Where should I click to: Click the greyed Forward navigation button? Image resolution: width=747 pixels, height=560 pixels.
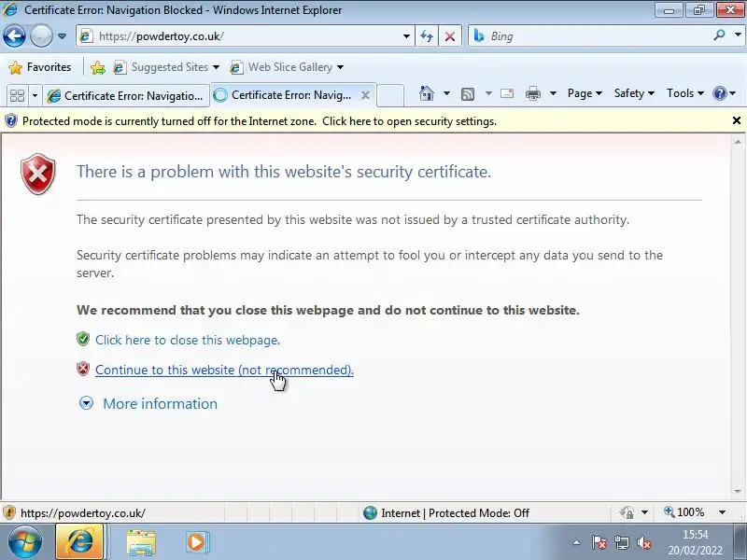coord(41,35)
